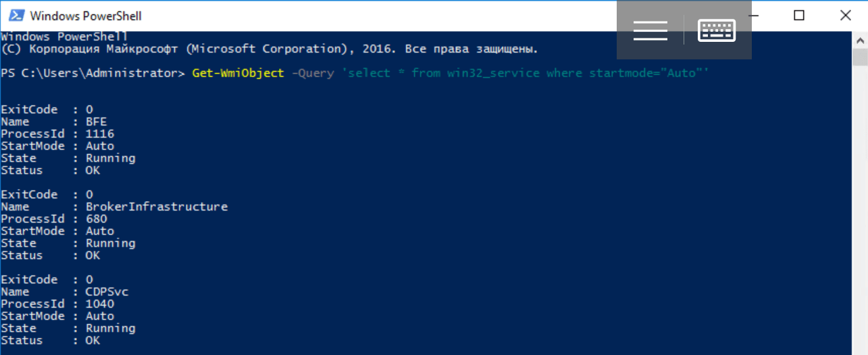Click the vertical scrollbar thumb
The width and height of the screenshot is (868, 355).
pyautogui.click(x=861, y=57)
